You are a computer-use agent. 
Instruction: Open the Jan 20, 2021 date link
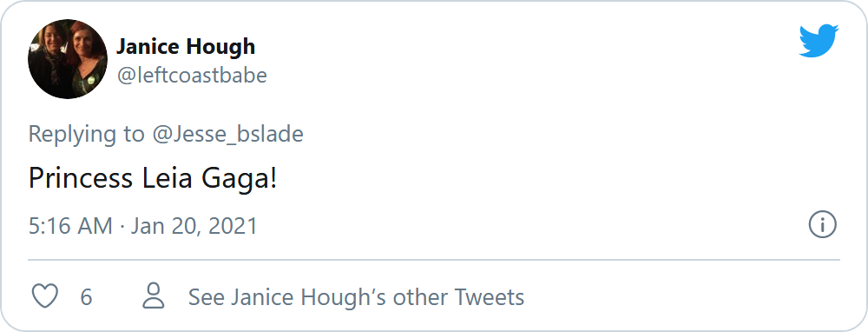[x=194, y=226]
